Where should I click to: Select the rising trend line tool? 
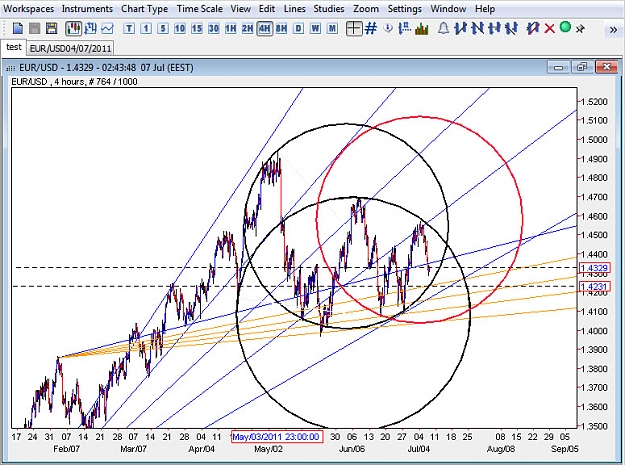click(x=460, y=29)
